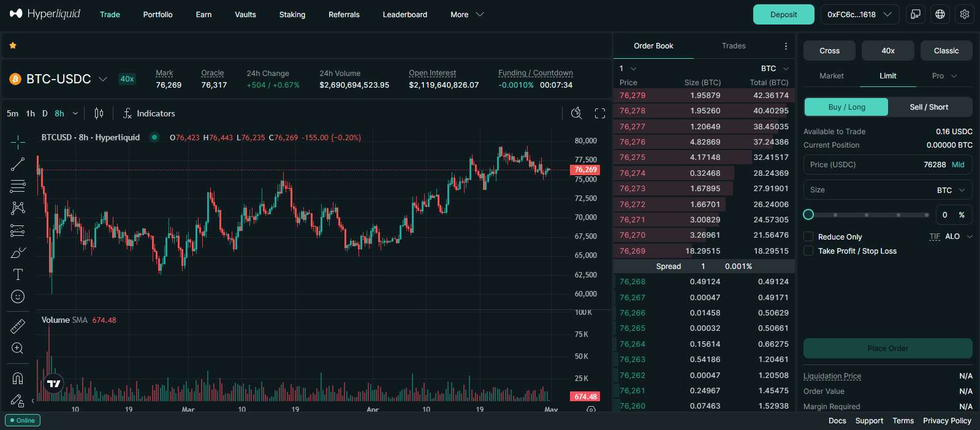Select the XABCD pattern tool
Viewport: 980px width, 430px height.
coord(18,208)
